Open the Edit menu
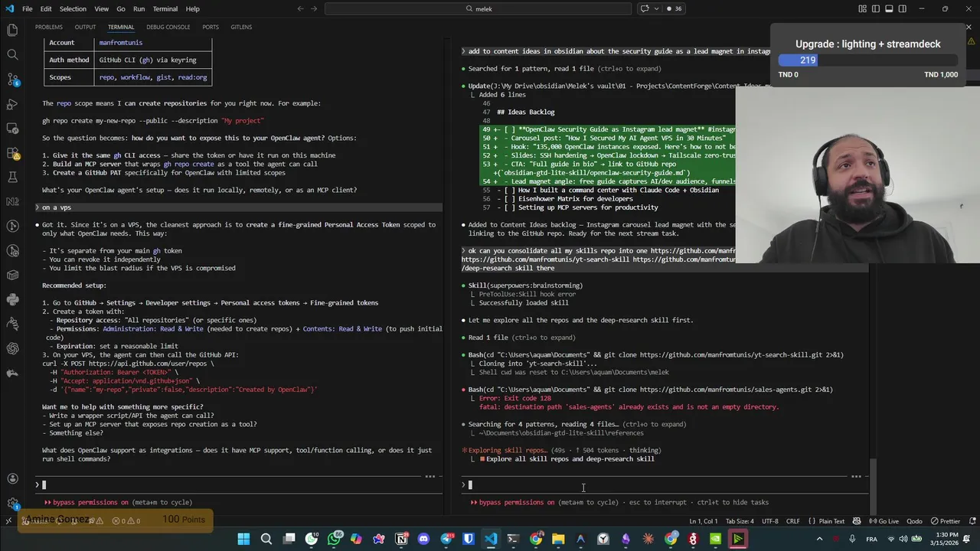The image size is (980, 551). coord(46,8)
